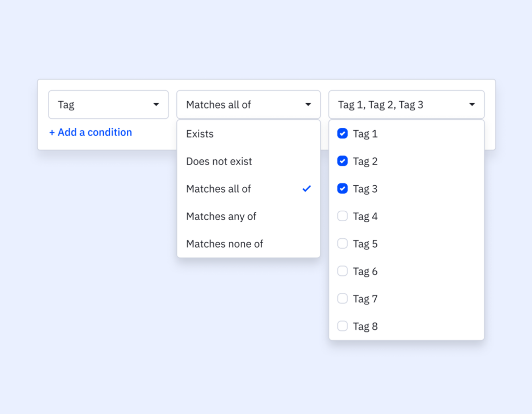Screen dimensions: 532x414
Task: Select Matches any of option
Action: pyautogui.click(x=221, y=216)
